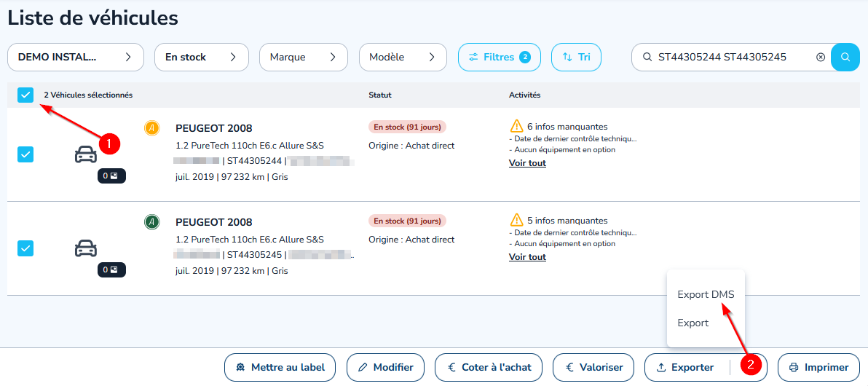Clear the search field with the X icon
This screenshot has height=386, width=868.
pyautogui.click(x=821, y=57)
